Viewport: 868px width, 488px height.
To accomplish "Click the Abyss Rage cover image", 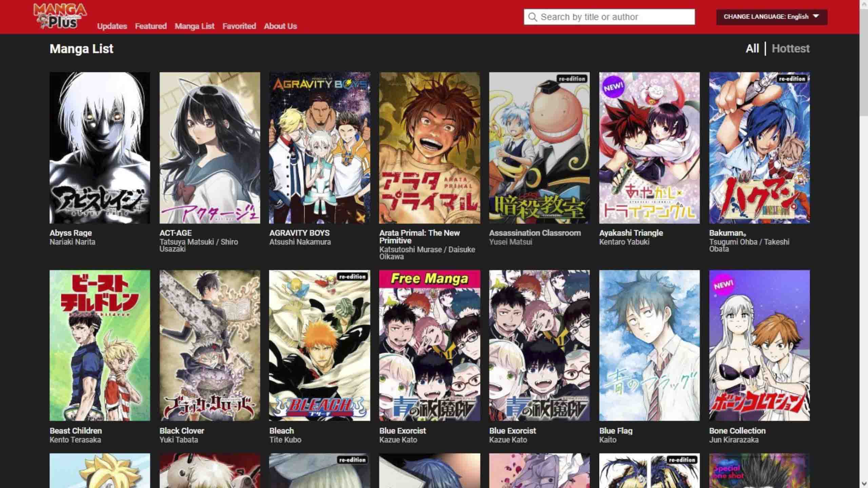I will [100, 147].
